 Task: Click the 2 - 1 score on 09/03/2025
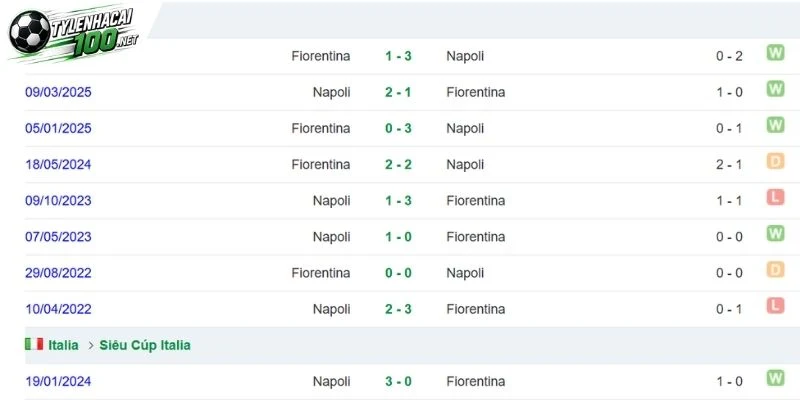pos(398,92)
